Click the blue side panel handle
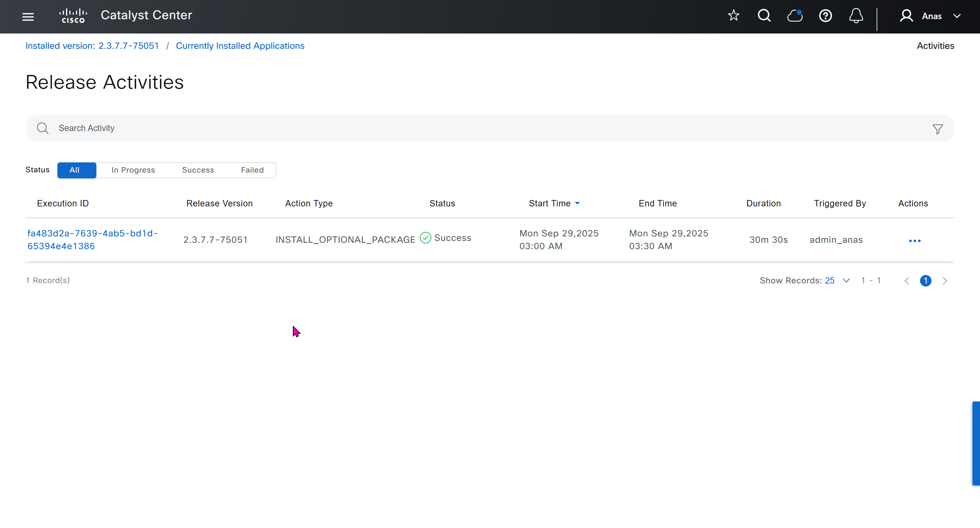This screenshot has height=528, width=980. (976, 443)
